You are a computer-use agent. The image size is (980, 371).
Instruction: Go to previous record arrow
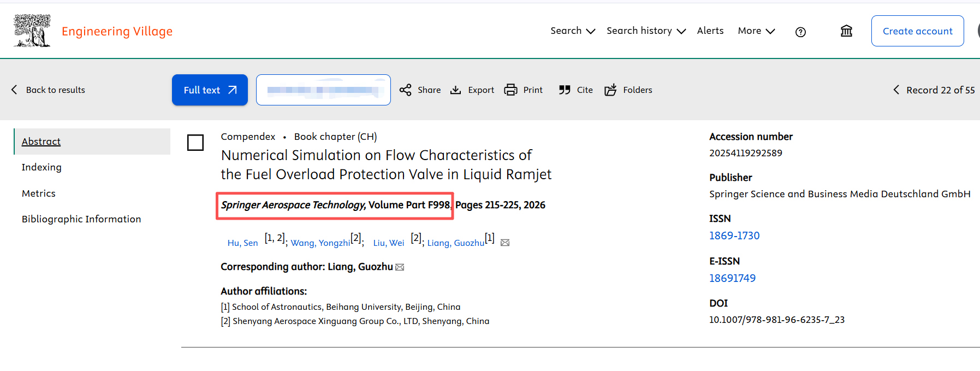(x=896, y=90)
